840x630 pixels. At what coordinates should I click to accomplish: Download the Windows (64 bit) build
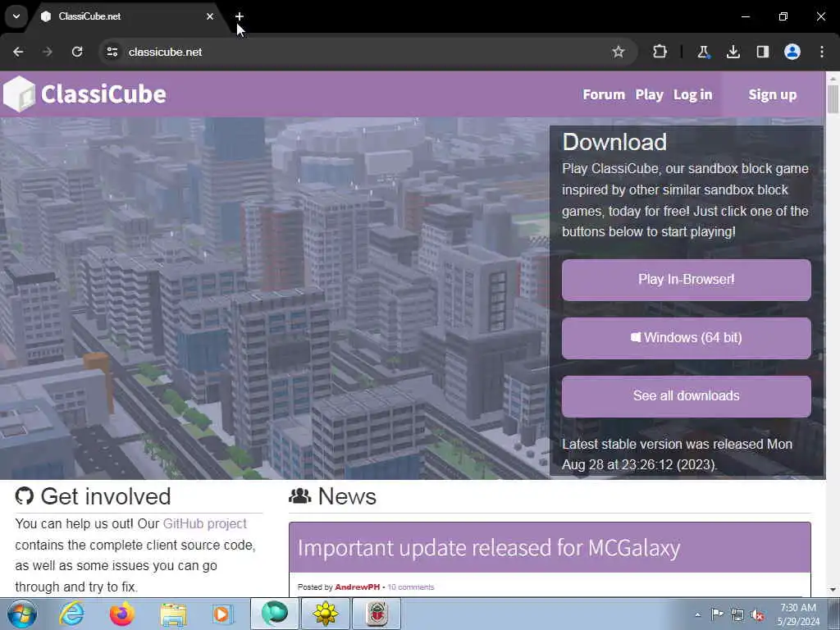[687, 338]
